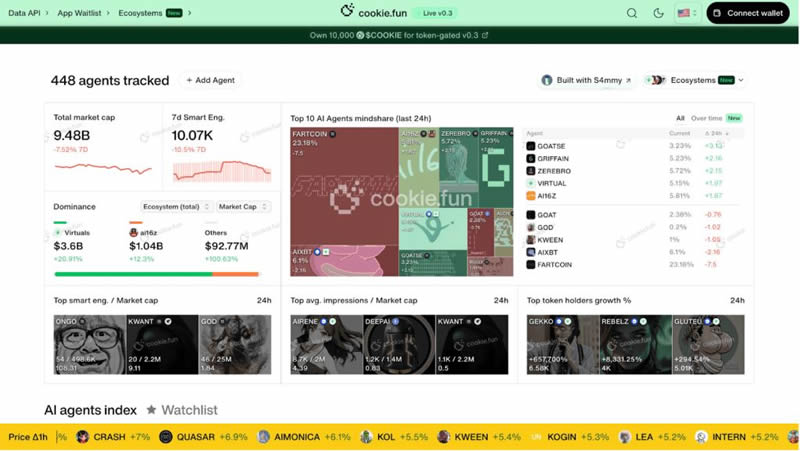Open the Built with S4mmy link
The image size is (800, 451).
point(585,80)
